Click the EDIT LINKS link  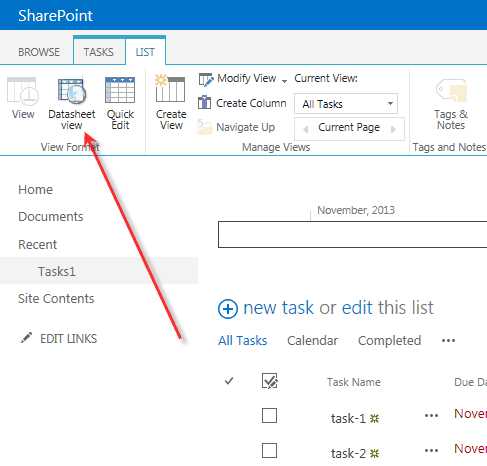coord(68,339)
